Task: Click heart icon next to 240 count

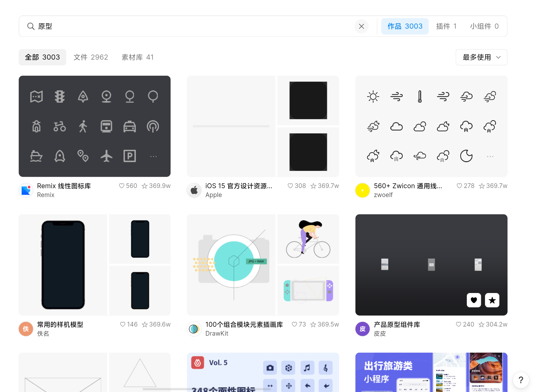Action: [x=458, y=324]
